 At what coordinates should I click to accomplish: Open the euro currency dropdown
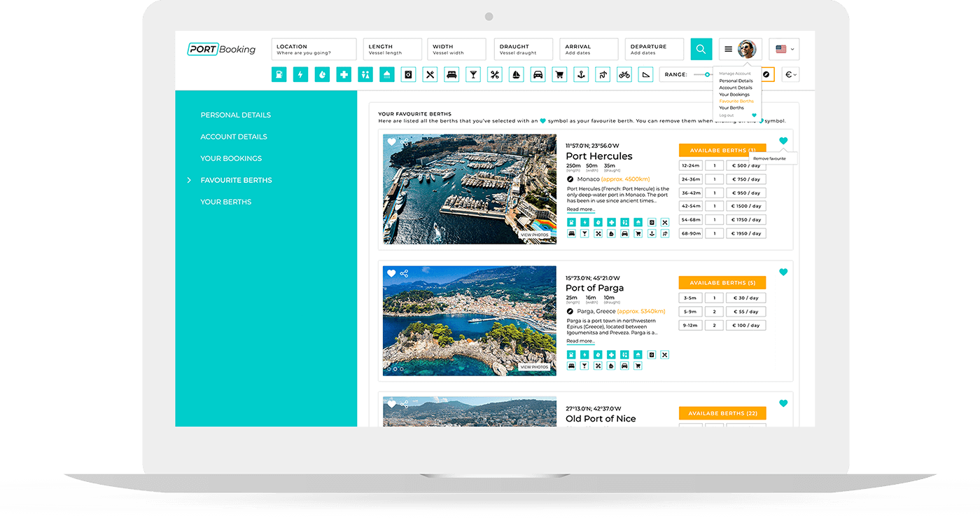point(790,74)
